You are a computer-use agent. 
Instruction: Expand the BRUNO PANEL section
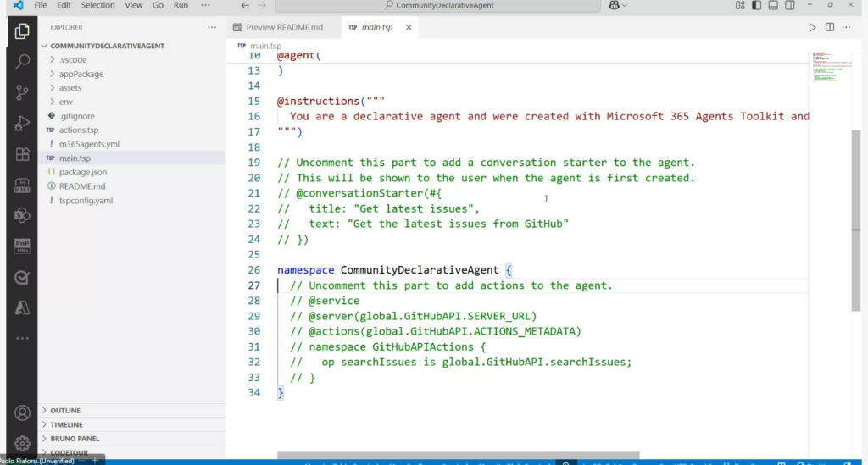(x=133, y=439)
